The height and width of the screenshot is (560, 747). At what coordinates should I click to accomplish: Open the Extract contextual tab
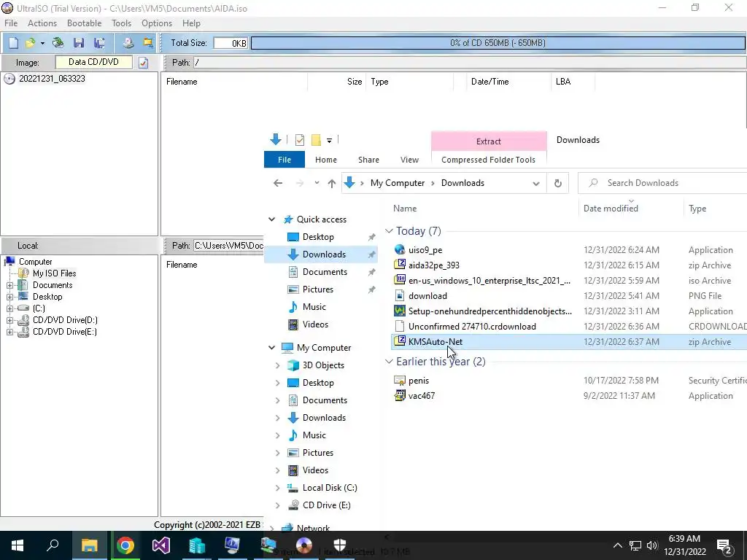pos(488,141)
